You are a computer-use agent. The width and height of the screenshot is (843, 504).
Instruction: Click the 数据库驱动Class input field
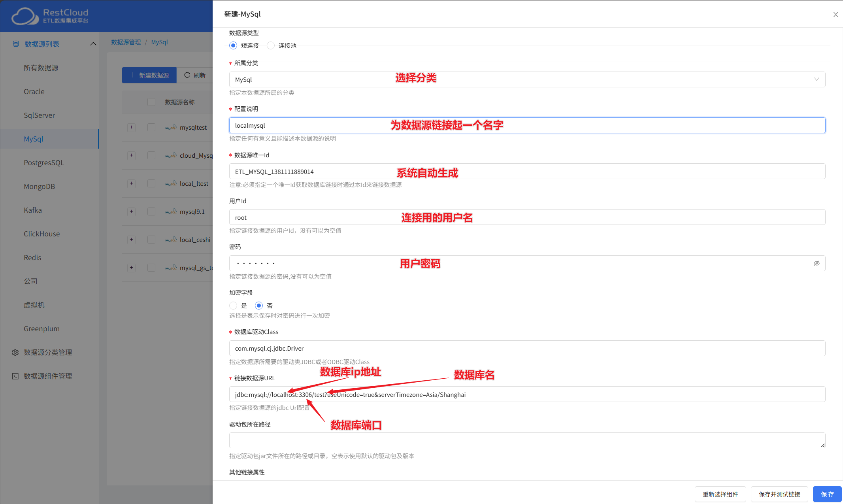click(527, 348)
